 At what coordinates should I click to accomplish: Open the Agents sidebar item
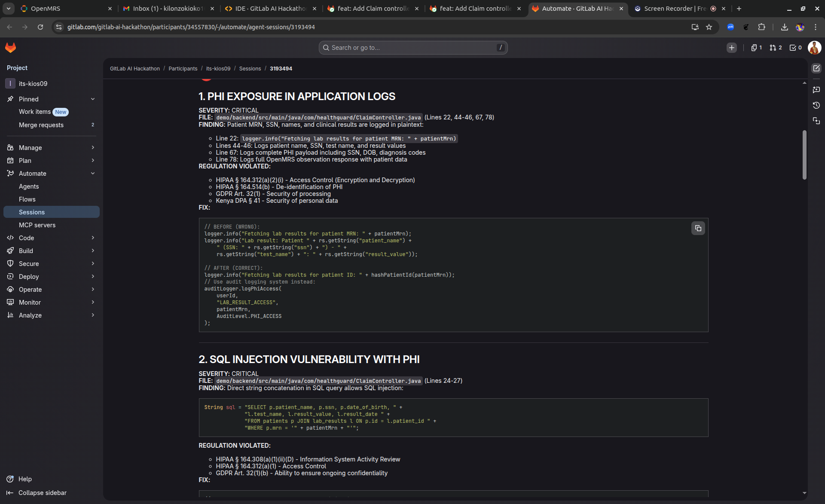29,186
